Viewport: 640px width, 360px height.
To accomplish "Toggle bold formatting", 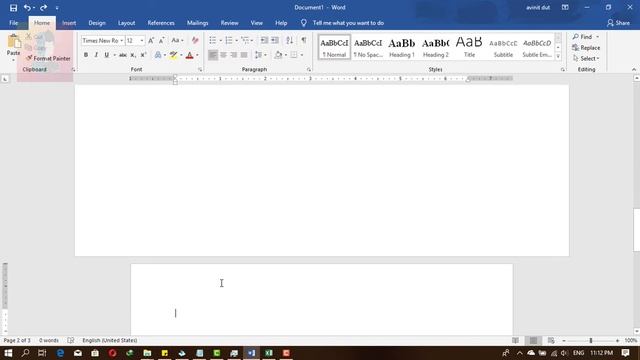I will click(x=86, y=55).
